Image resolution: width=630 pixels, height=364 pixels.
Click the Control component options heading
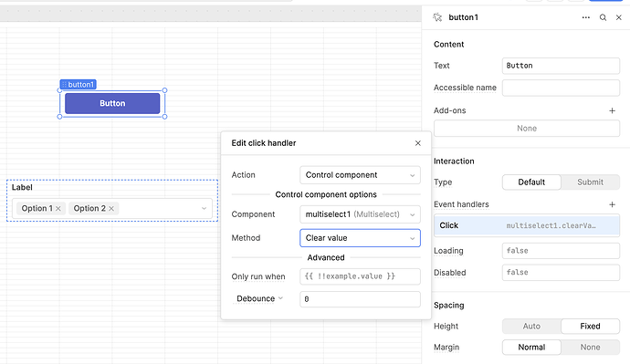(326, 194)
